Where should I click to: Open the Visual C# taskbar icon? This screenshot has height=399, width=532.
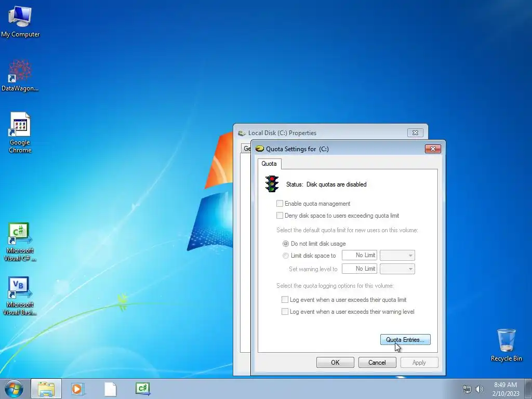(142, 389)
